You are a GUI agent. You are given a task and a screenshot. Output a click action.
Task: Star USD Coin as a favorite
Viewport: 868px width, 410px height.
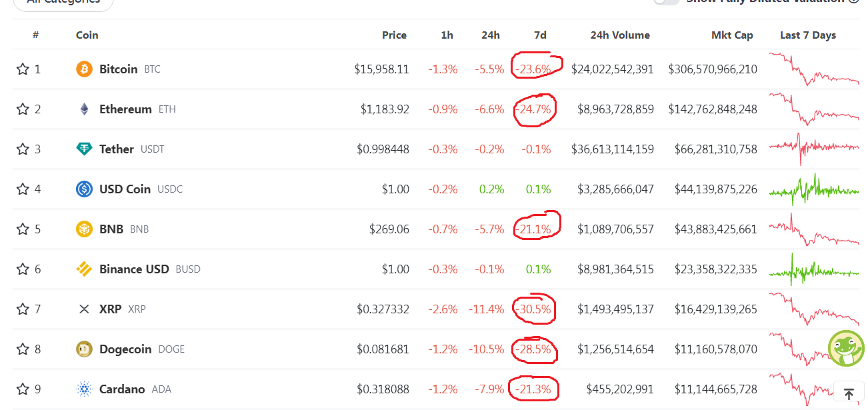click(x=23, y=189)
